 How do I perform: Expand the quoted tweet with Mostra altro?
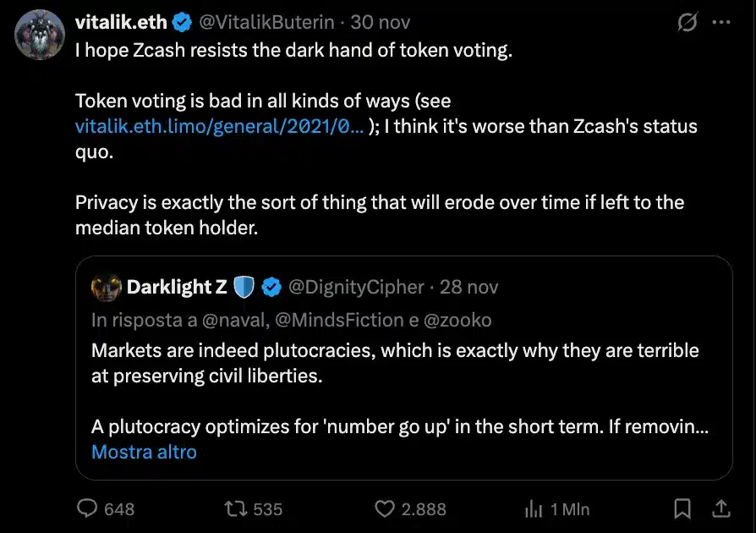coord(144,452)
